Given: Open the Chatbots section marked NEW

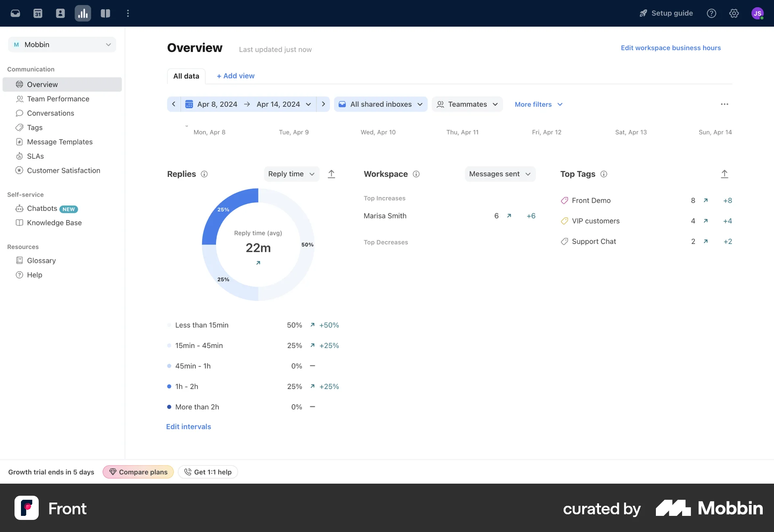Looking at the screenshot, I should click(42, 208).
